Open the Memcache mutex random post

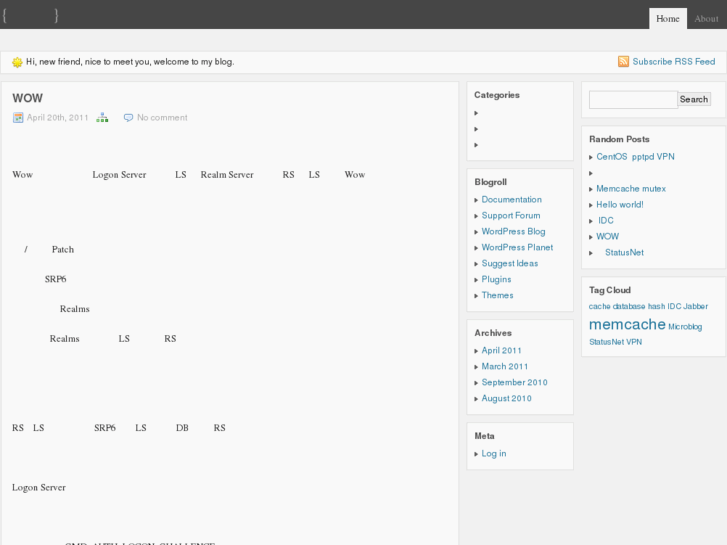[630, 189]
